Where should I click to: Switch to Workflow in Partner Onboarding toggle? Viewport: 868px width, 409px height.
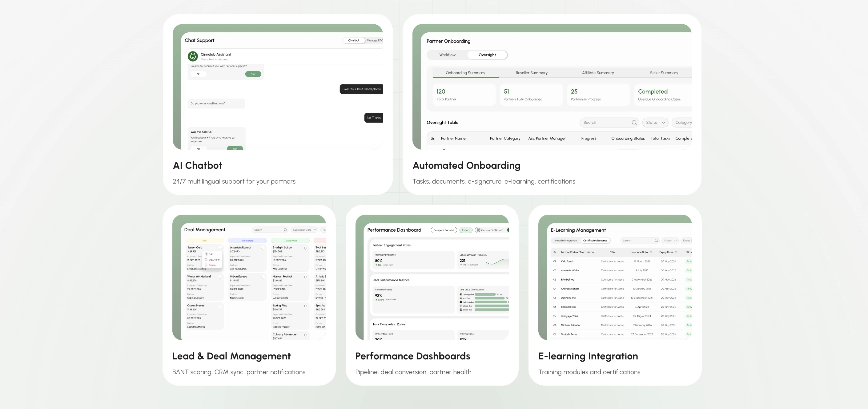coord(447,55)
